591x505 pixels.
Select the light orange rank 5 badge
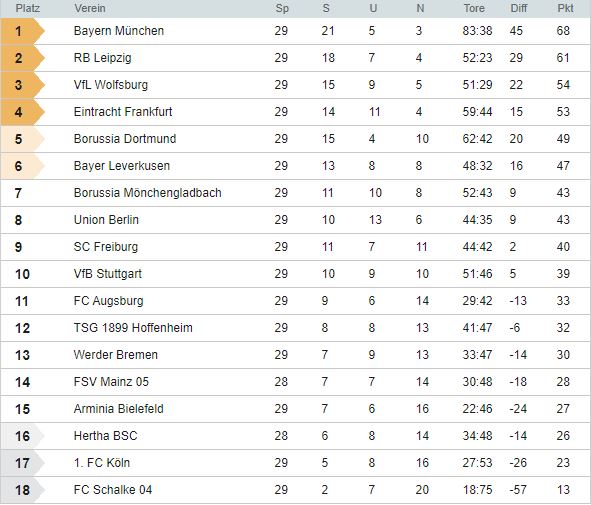click(23, 139)
